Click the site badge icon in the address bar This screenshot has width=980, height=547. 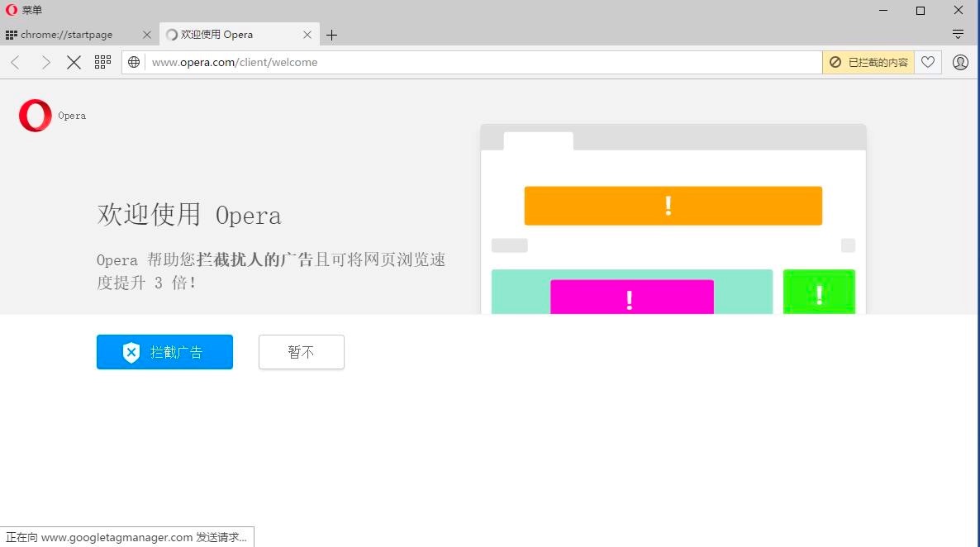133,62
